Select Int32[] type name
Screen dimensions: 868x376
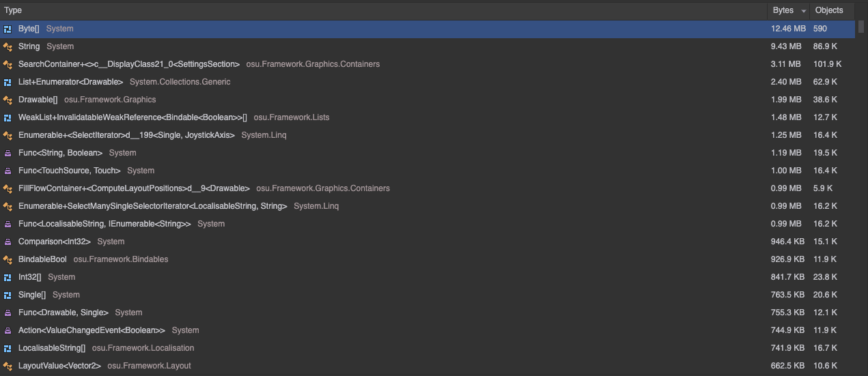(30, 277)
